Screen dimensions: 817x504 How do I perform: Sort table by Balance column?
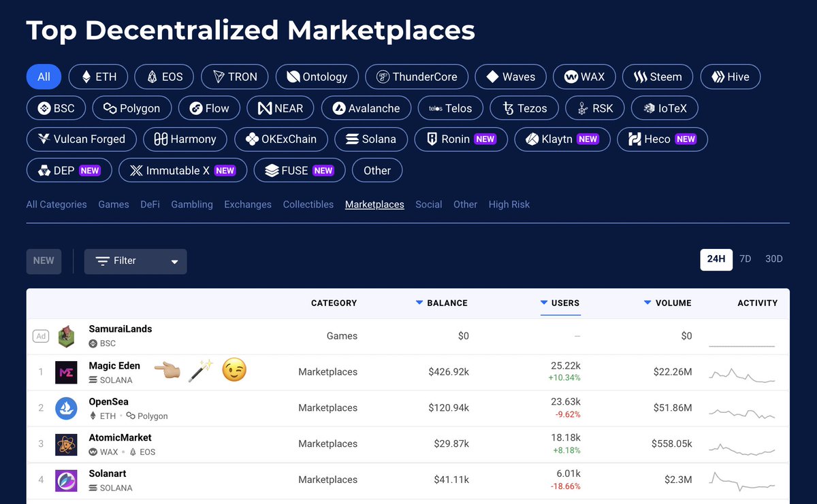pos(442,303)
